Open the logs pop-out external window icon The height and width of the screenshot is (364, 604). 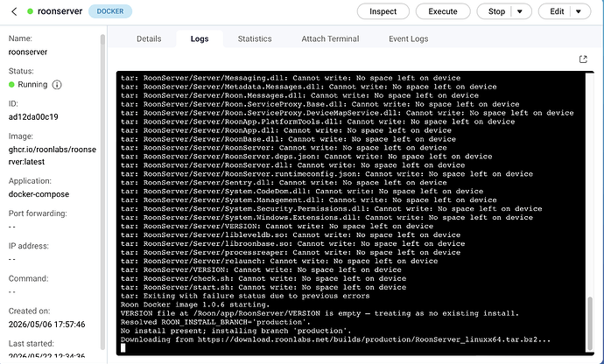pos(583,59)
